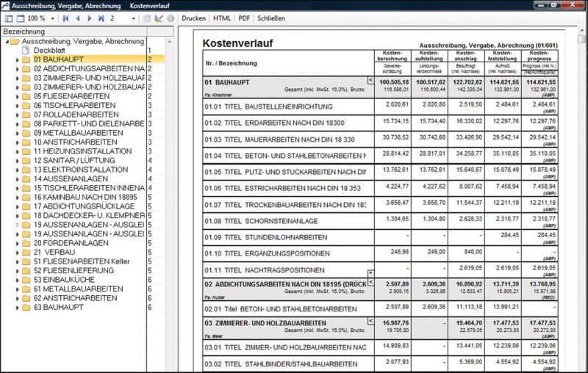
Task: Go to the next page
Action: [89, 18]
